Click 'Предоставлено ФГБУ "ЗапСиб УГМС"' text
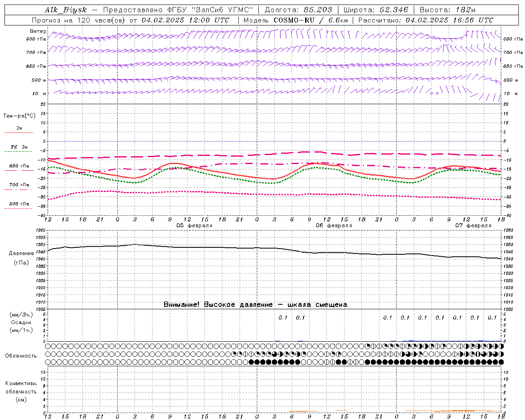This screenshot has height=420, width=525. tap(178, 10)
